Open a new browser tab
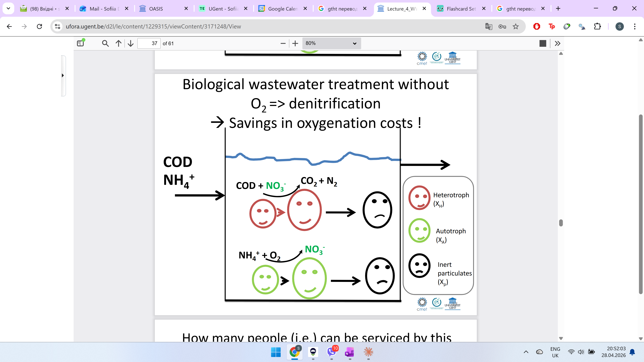This screenshot has height=362, width=644. pos(558,9)
